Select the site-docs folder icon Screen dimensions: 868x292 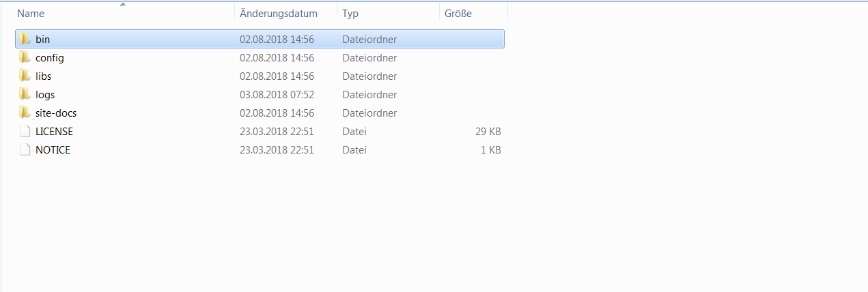pyautogui.click(x=25, y=113)
